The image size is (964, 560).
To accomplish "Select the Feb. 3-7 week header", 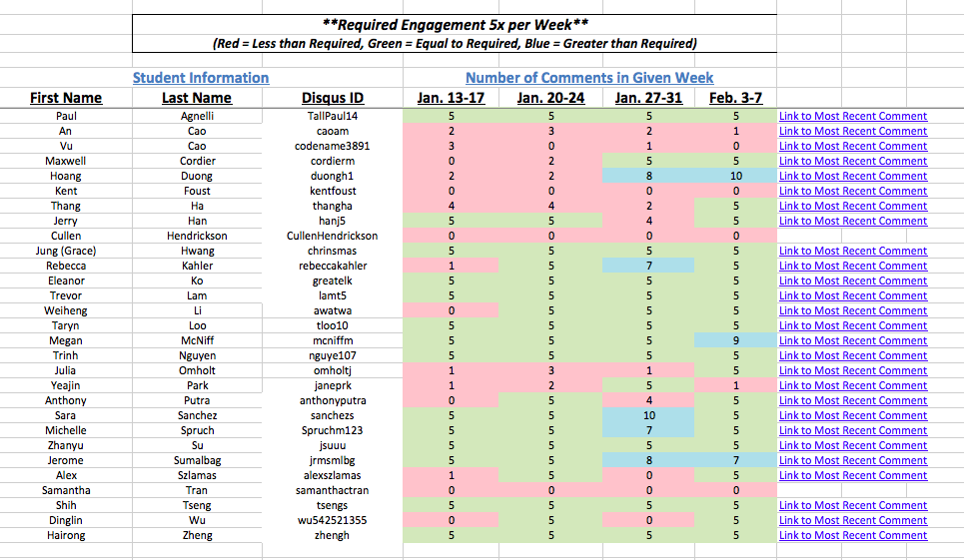I will point(735,98).
